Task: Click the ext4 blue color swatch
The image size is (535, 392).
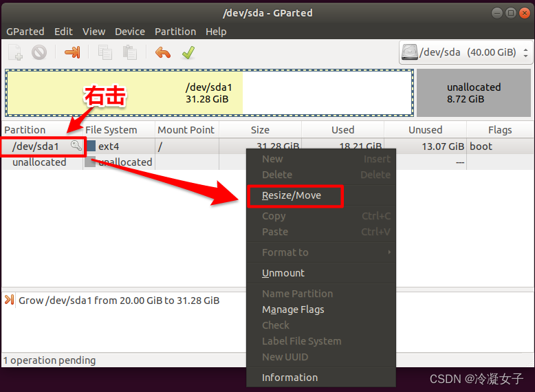Action: click(x=91, y=146)
